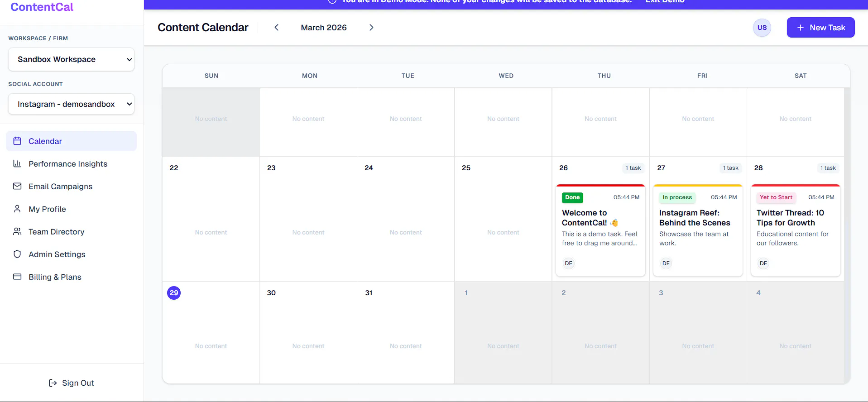Click the ContentCal logo
The width and height of the screenshot is (868, 402).
coord(42,7)
